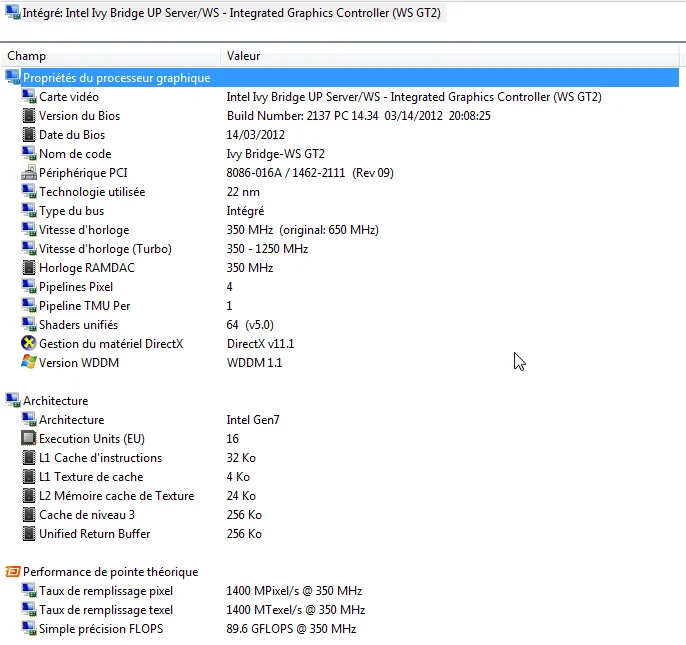
Task: Click the chip icon beside Cache de niveau 3
Action: 29,514
